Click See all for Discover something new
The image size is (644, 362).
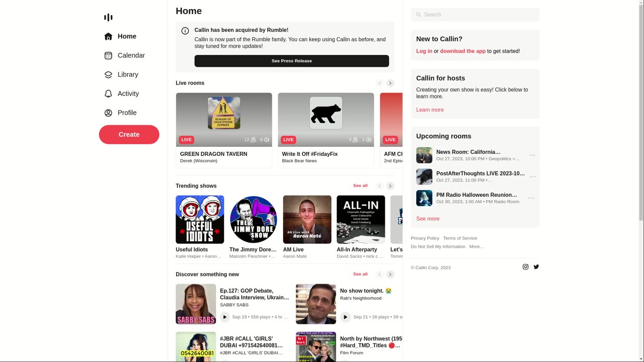[360, 274]
